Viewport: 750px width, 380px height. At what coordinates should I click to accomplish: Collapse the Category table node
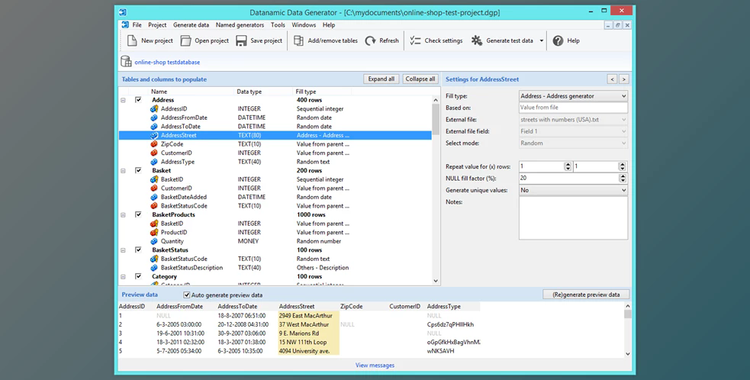click(x=123, y=277)
